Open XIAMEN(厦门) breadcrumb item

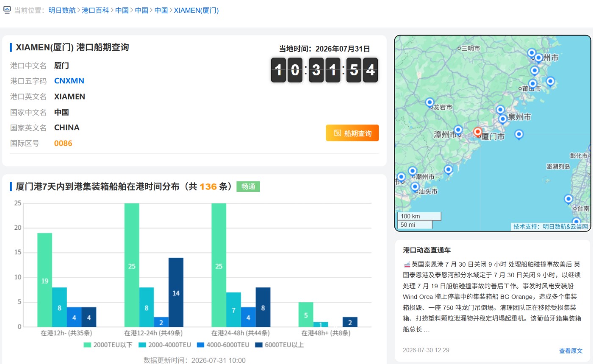(x=197, y=10)
